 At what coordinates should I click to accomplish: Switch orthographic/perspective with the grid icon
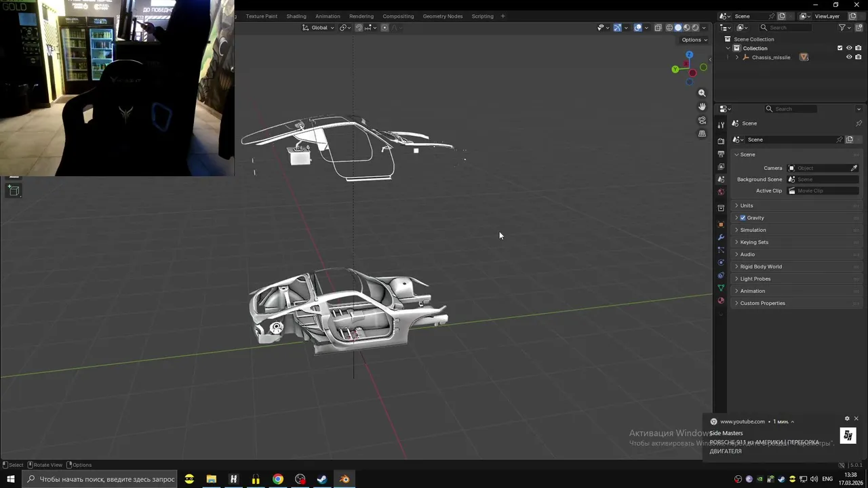coord(702,134)
